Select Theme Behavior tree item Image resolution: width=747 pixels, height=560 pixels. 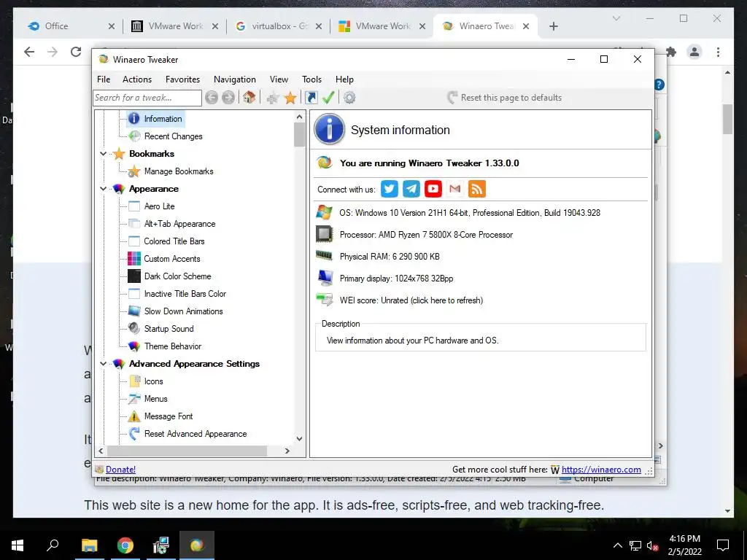pyautogui.click(x=173, y=346)
